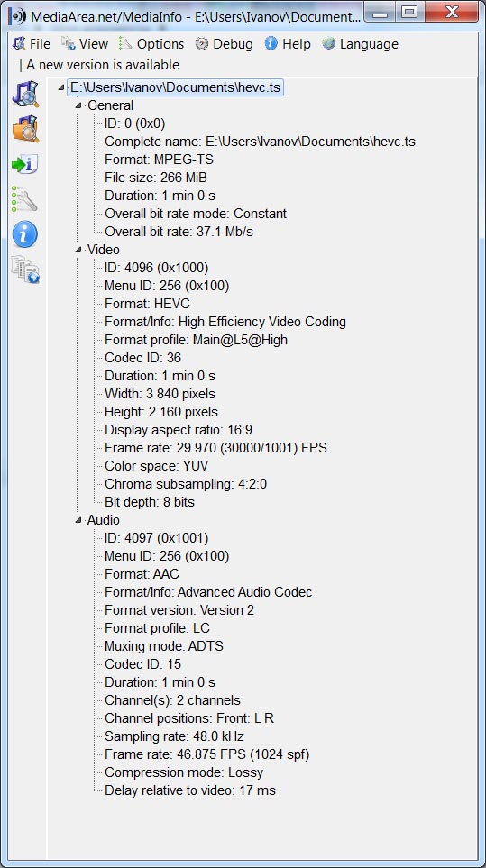Click the Open Folder sidebar icon
Screen dimensions: 486x868
pos(25,128)
